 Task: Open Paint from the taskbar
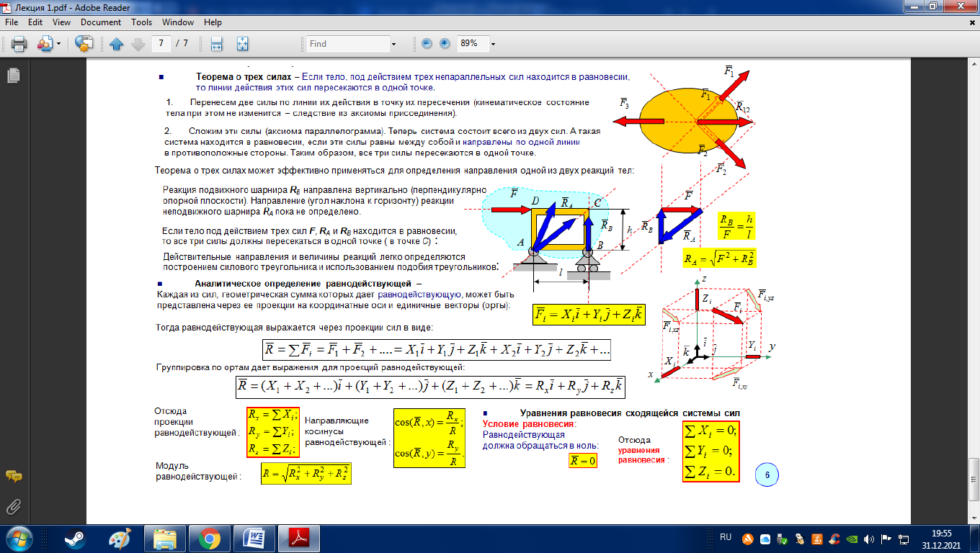click(x=119, y=539)
